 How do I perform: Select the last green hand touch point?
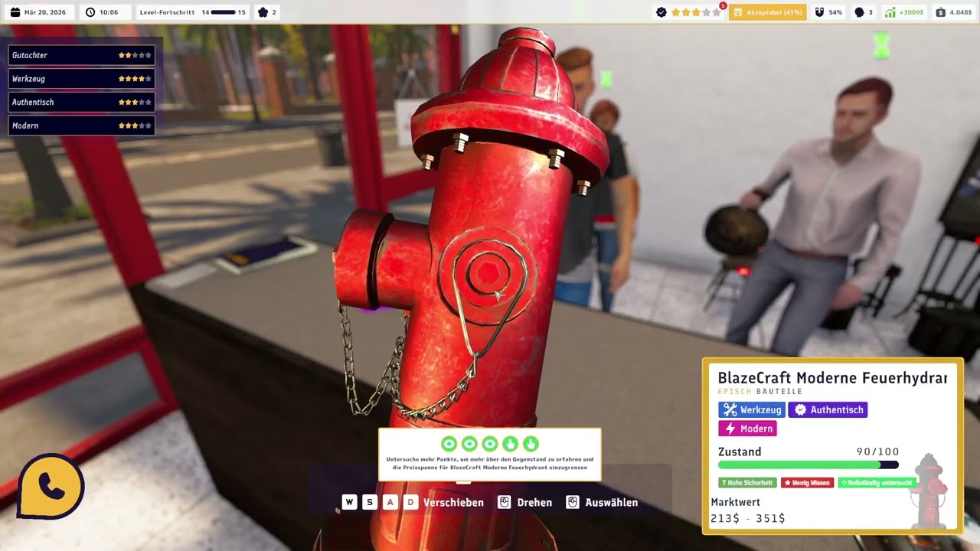click(x=531, y=444)
